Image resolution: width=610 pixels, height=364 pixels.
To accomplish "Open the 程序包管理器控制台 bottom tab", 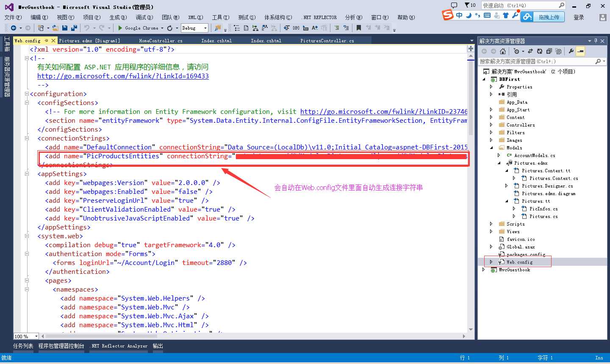I will point(61,346).
